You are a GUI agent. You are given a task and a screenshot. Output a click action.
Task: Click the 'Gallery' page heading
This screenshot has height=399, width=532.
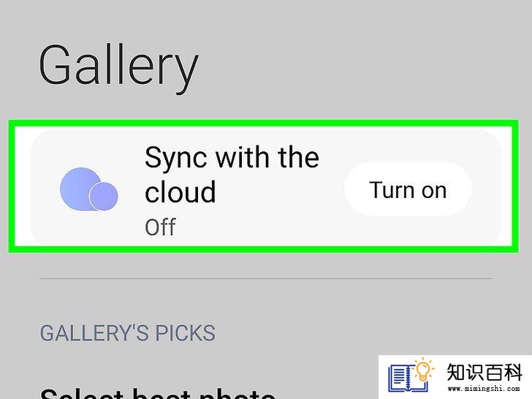118,67
